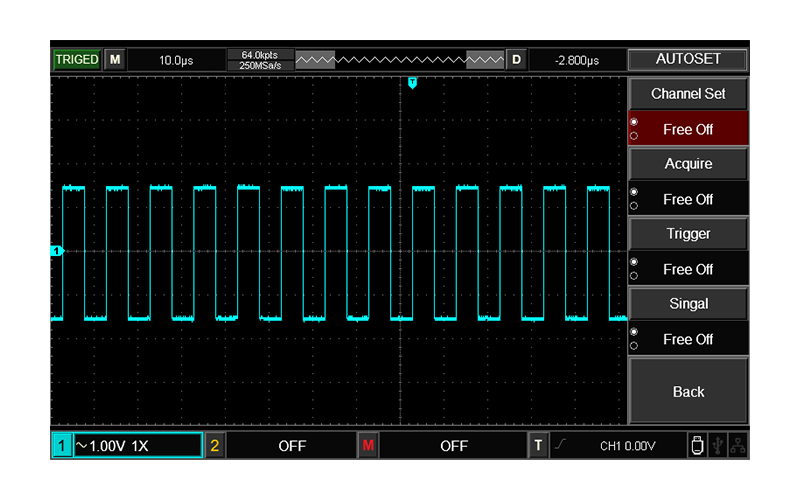The image size is (800, 500).
Task: Click the waveform memory position overview bar
Action: click(x=400, y=60)
